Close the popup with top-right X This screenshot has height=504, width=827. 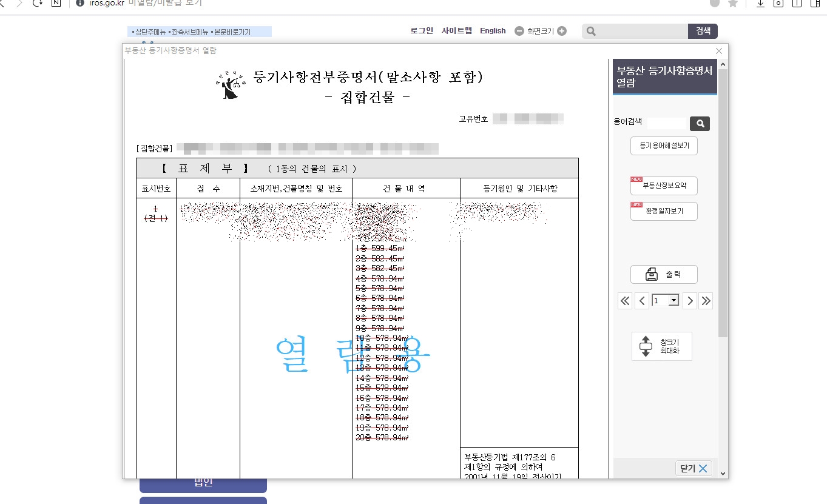(719, 51)
